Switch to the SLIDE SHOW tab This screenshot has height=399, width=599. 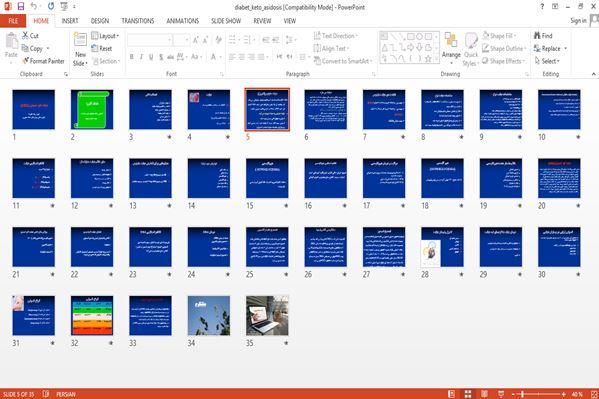coord(226,21)
